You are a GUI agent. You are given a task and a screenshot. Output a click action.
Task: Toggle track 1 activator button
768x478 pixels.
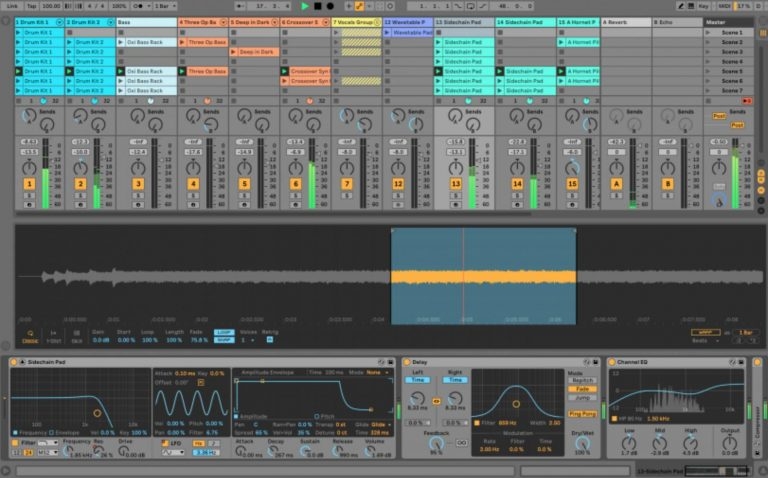(x=29, y=185)
